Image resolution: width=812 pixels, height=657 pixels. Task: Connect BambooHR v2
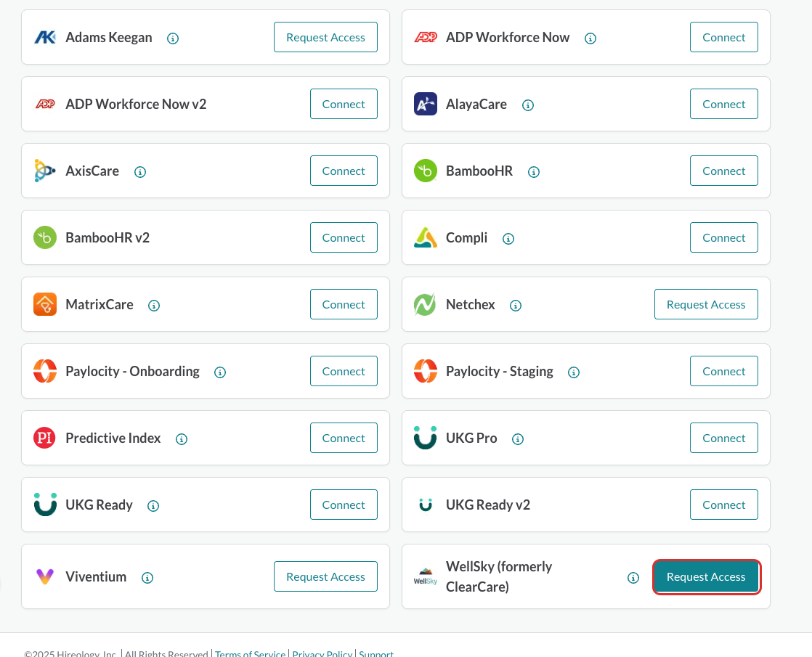pyautogui.click(x=344, y=237)
